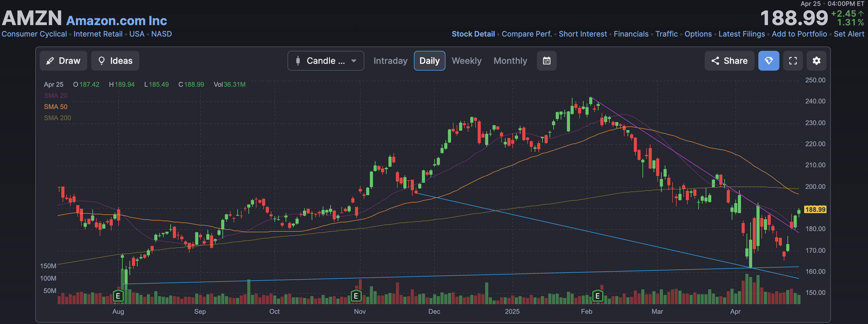Viewport: 868px width, 324px height.
Task: Click the 250.00 price axis label
Action: (x=815, y=80)
